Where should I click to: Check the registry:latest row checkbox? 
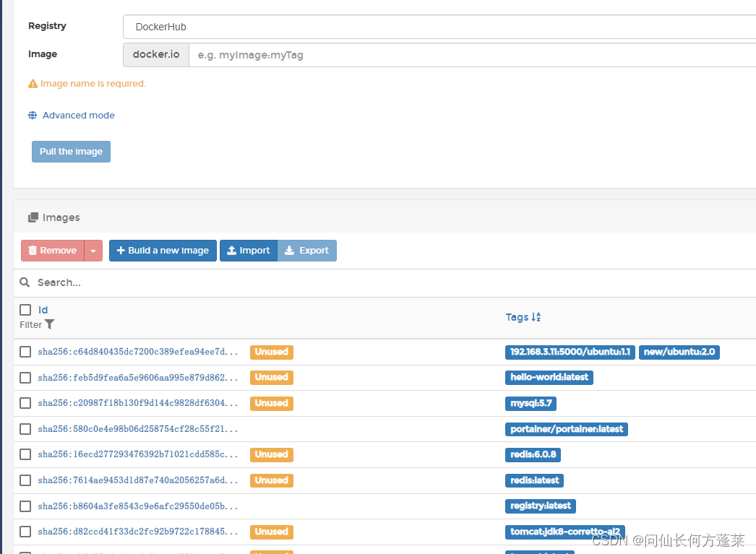25,506
